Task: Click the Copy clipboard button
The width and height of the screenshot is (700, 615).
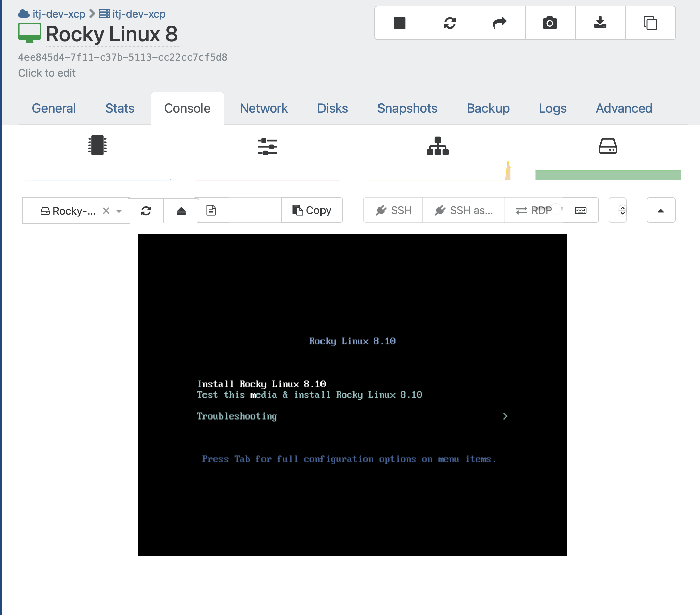Action: tap(312, 210)
